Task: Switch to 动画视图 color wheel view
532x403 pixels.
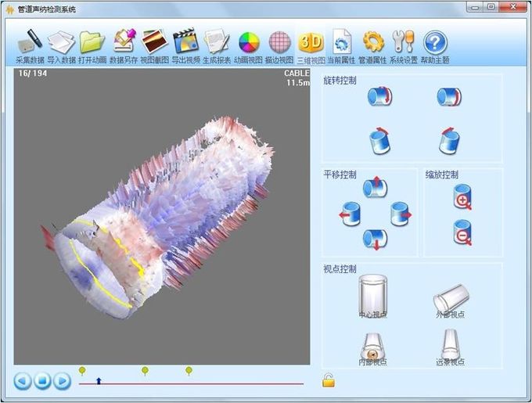Action: 248,42
